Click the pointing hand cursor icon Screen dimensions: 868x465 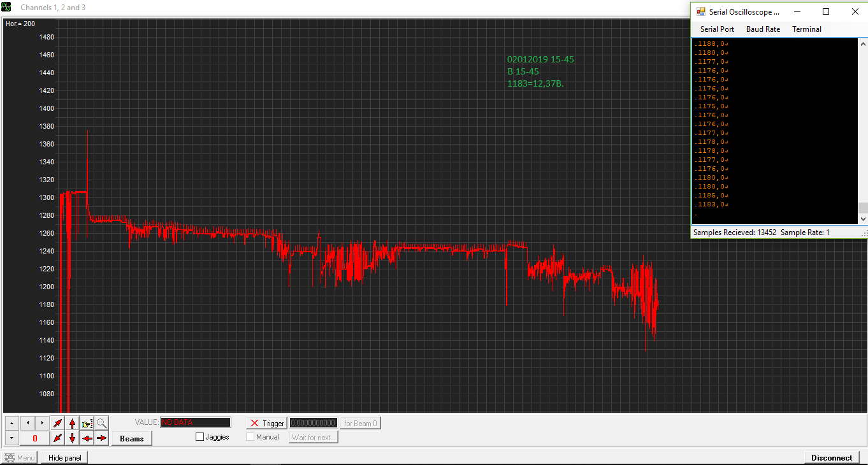(x=87, y=423)
